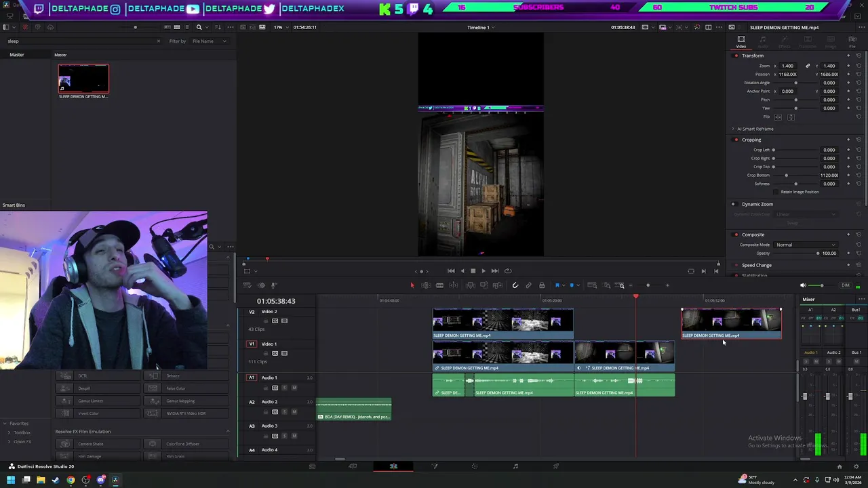Switch to the Audio inspector tab

tap(763, 42)
